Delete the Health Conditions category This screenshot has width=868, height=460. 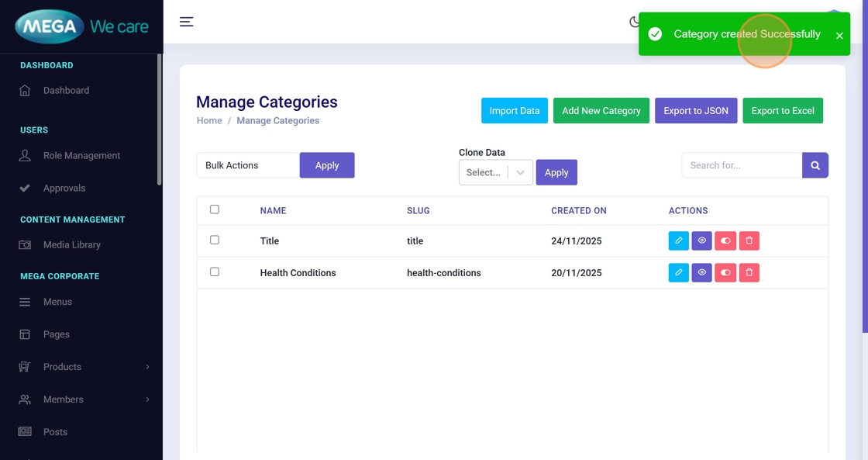click(x=749, y=273)
